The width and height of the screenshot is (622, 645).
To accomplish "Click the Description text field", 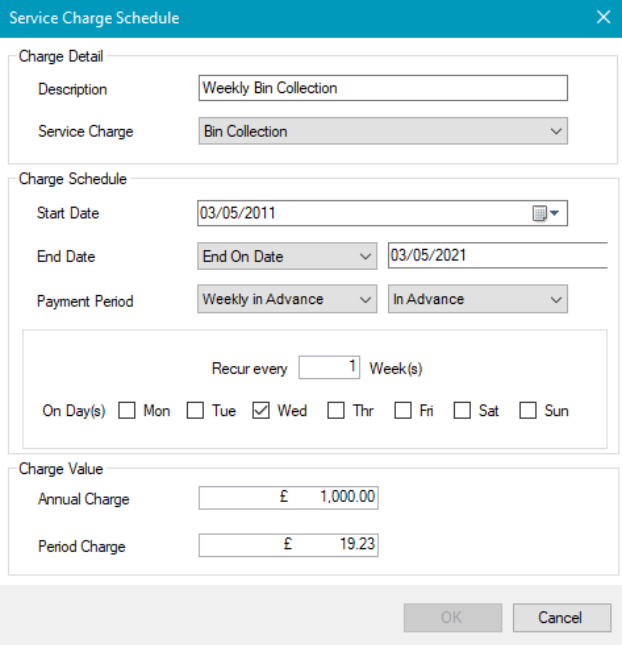I will pos(383,88).
